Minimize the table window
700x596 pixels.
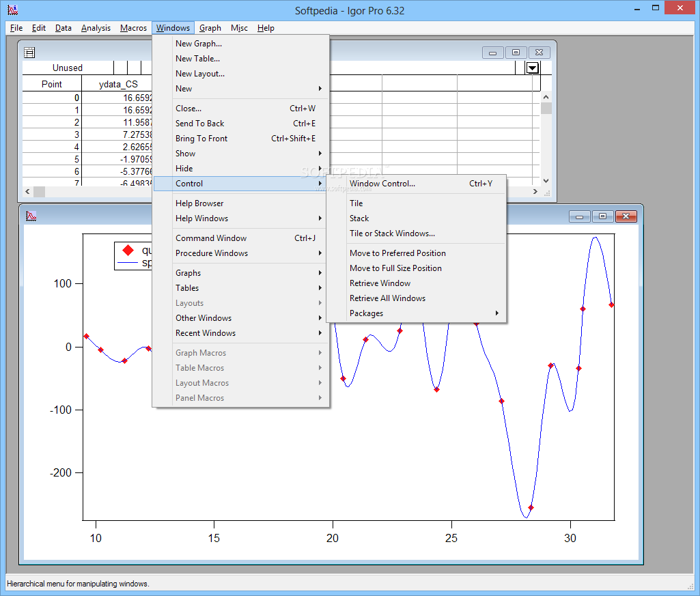(493, 53)
